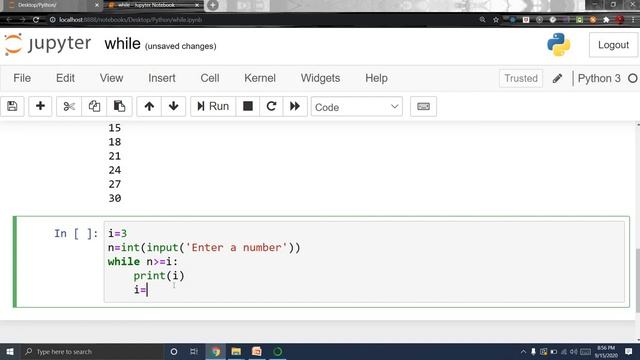Open Chrome from the taskbar
Image resolution: width=640 pixels, height=360 pixels.
point(216,351)
